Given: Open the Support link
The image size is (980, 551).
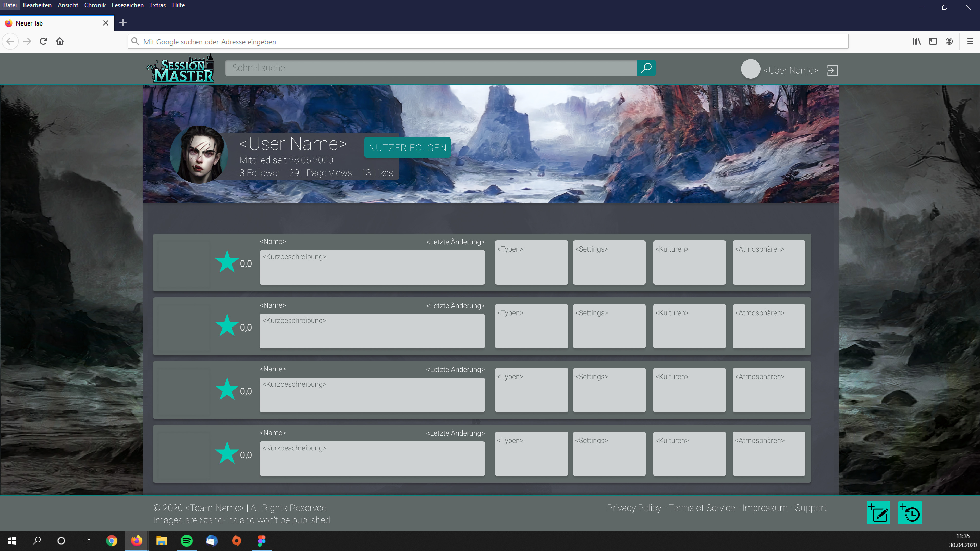Looking at the screenshot, I should tap(810, 508).
